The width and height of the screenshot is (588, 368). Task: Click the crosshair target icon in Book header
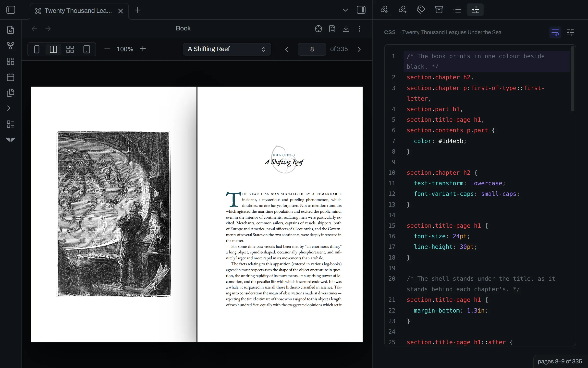click(x=318, y=29)
